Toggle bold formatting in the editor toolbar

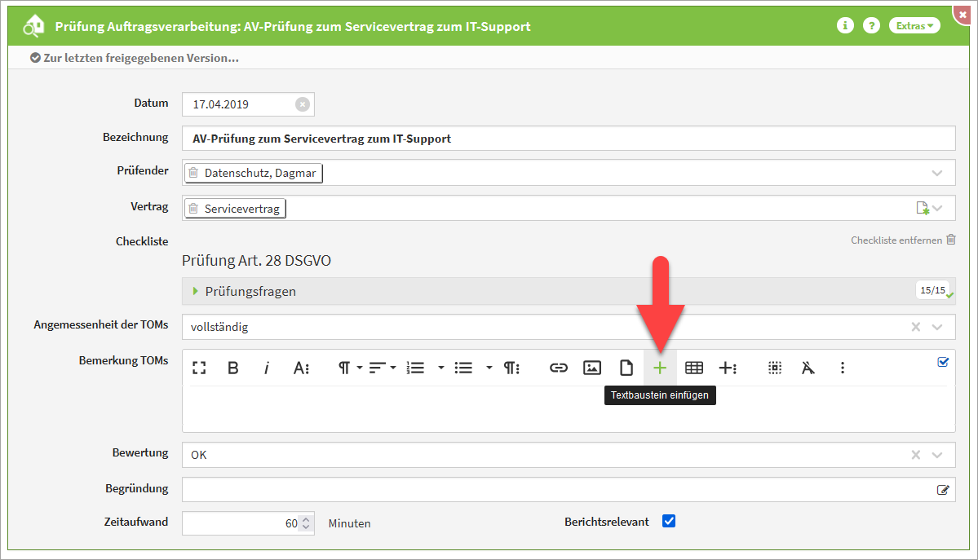(232, 368)
